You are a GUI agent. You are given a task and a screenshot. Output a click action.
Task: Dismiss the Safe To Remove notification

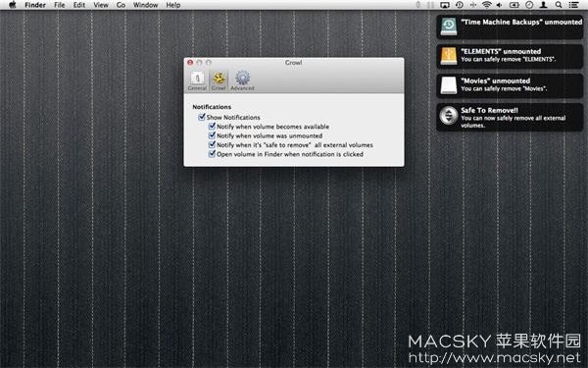[510, 117]
